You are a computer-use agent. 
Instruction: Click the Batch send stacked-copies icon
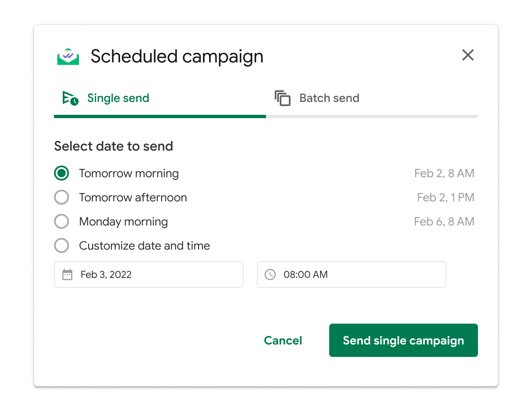(x=283, y=98)
